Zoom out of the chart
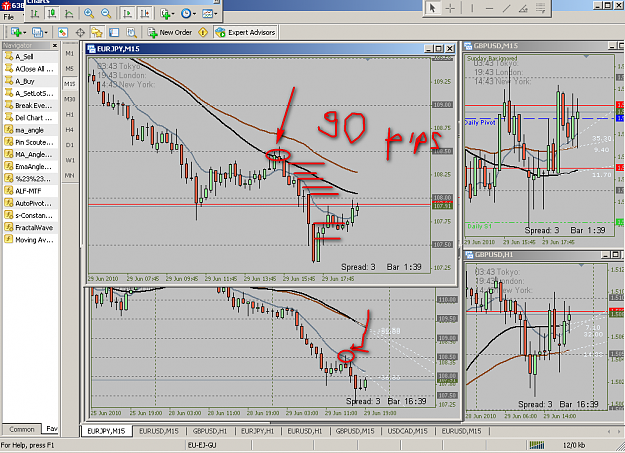The height and width of the screenshot is (453, 625). (x=106, y=14)
